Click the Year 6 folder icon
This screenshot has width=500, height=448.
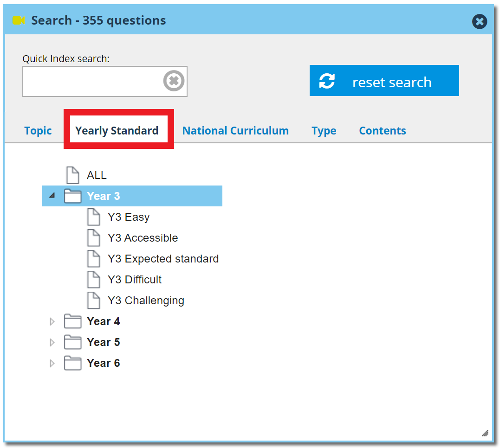coord(73,363)
